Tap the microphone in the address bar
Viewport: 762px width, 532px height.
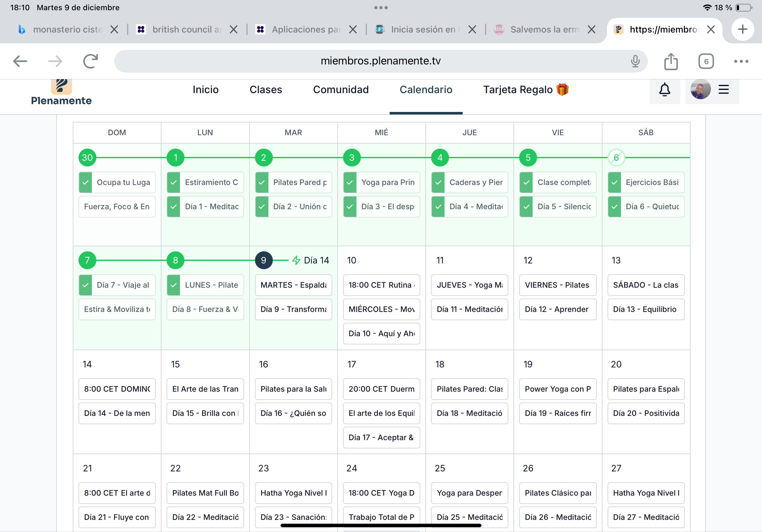tap(635, 61)
